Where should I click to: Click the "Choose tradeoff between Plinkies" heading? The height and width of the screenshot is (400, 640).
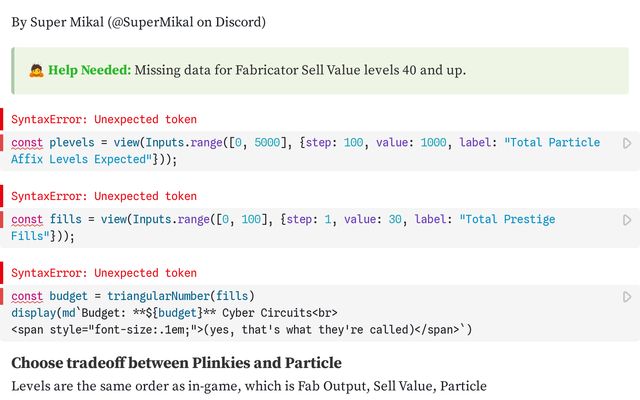click(x=176, y=363)
